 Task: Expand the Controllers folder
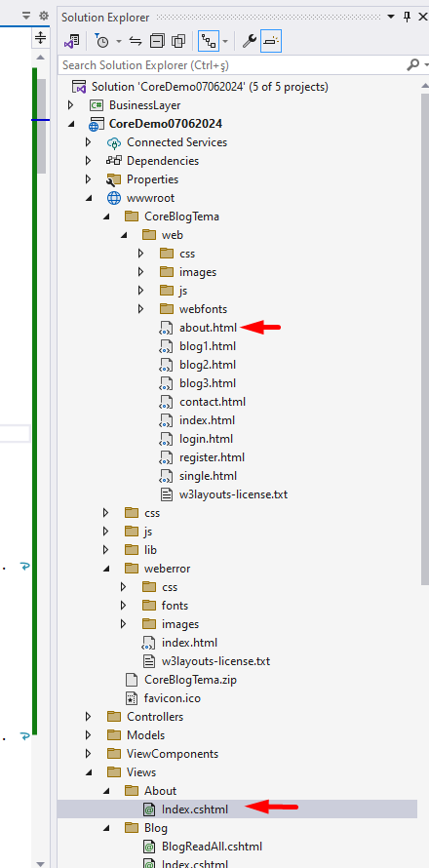pyautogui.click(x=88, y=717)
